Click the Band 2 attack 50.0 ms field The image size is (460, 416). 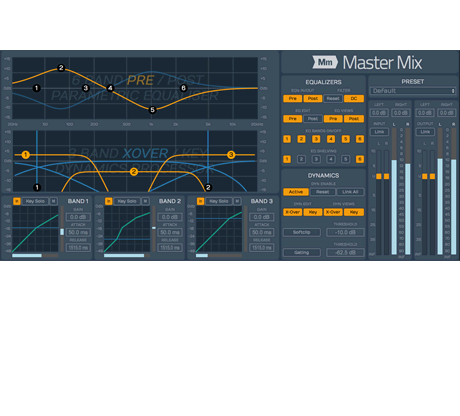170,232
